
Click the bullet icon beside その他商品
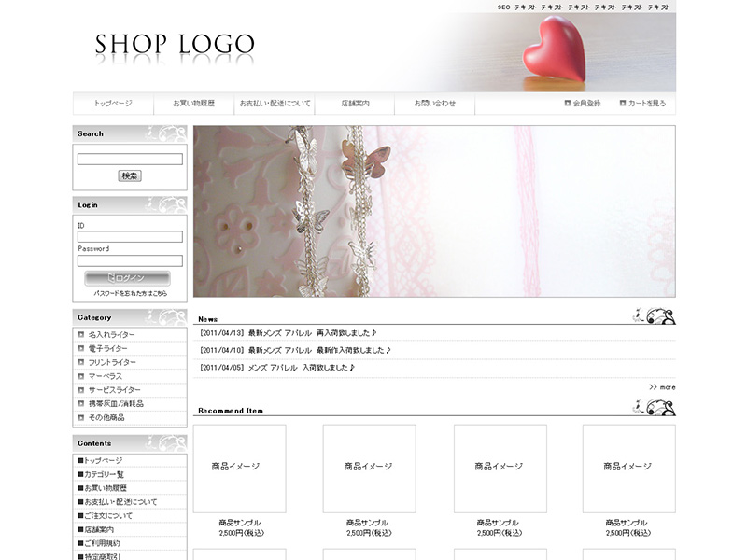click(81, 417)
